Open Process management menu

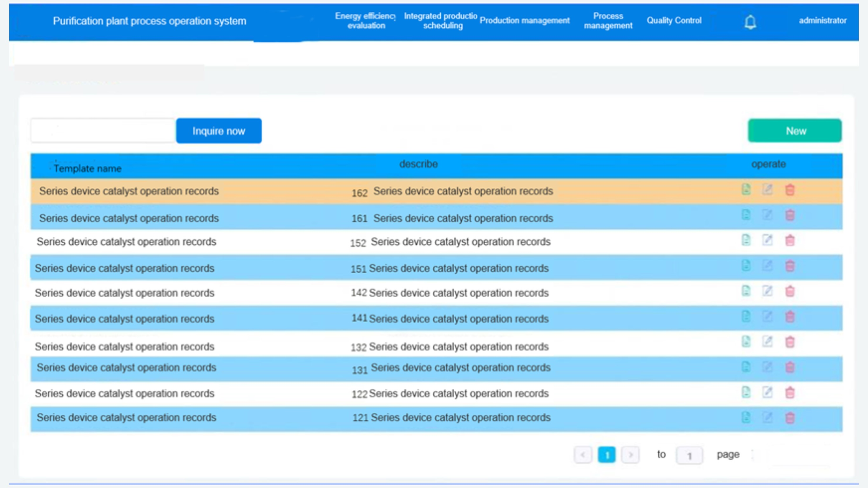pyautogui.click(x=608, y=21)
